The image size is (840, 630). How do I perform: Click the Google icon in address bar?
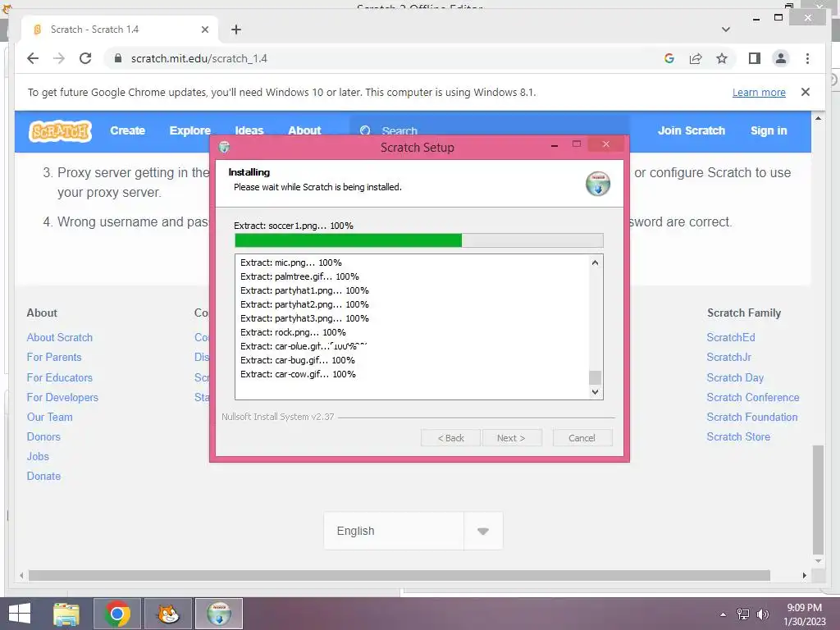pos(669,58)
